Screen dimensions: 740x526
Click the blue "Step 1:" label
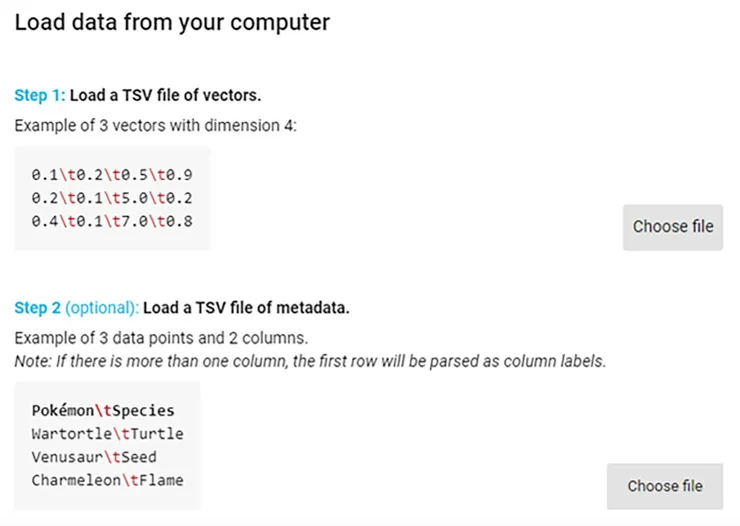coord(39,96)
